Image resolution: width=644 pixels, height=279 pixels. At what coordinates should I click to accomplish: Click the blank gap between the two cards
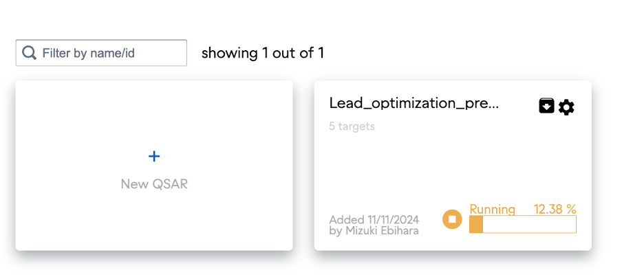pos(303,165)
